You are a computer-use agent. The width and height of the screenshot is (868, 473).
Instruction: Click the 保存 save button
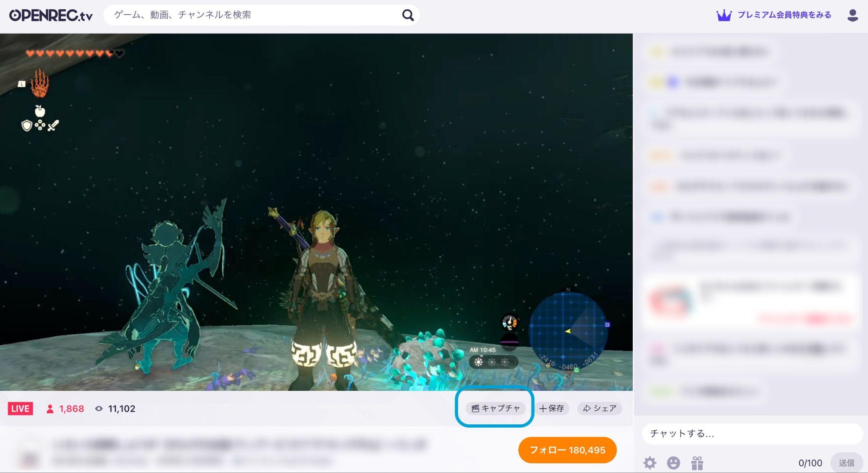[551, 408]
